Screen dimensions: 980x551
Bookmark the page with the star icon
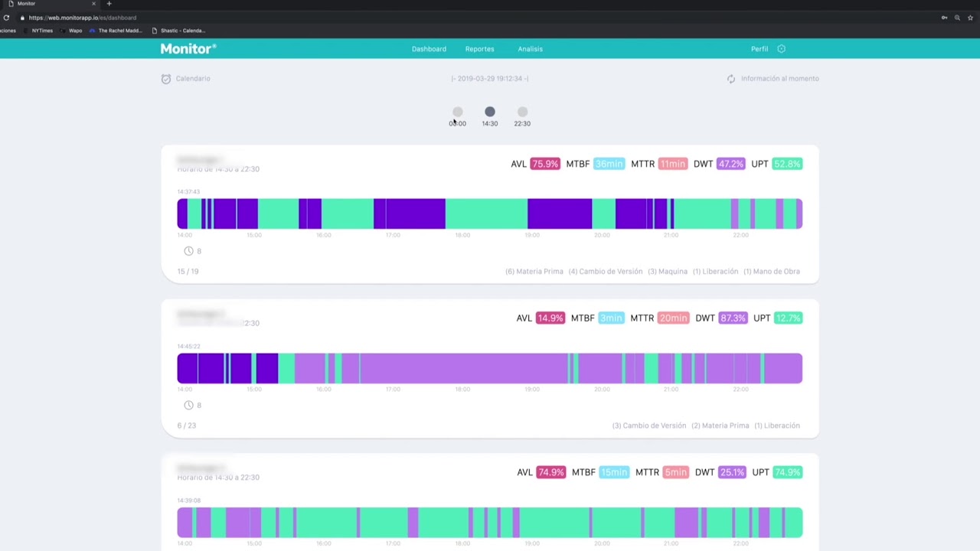click(969, 18)
